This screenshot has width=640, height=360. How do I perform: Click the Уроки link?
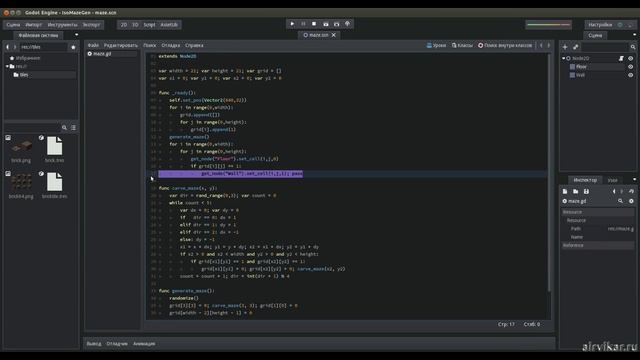coord(436,45)
